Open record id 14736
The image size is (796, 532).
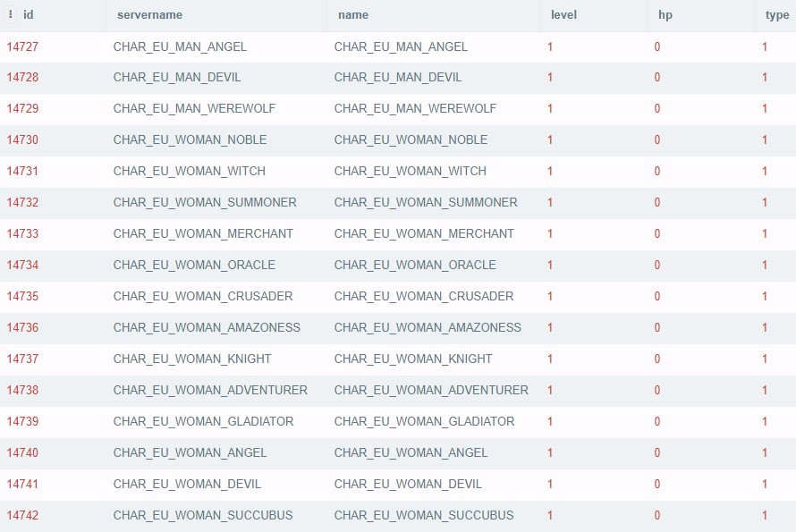[x=22, y=328]
